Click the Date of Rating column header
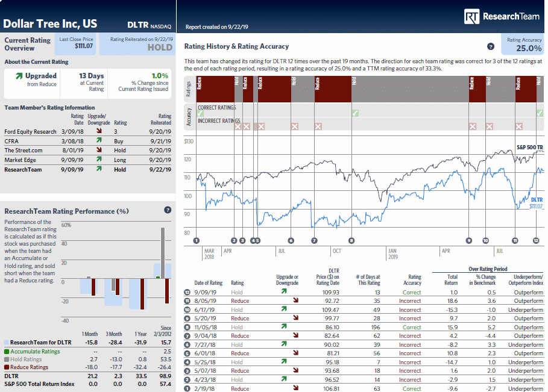 tap(209, 283)
